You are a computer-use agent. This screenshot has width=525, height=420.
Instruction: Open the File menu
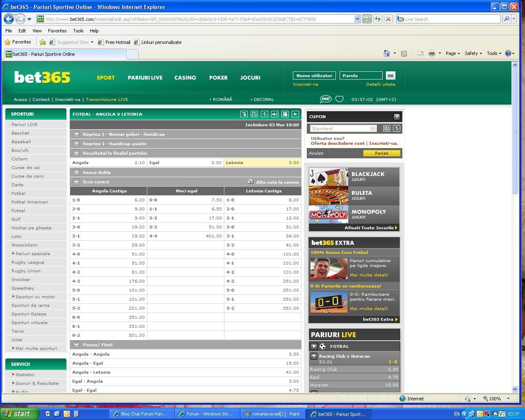[9, 31]
